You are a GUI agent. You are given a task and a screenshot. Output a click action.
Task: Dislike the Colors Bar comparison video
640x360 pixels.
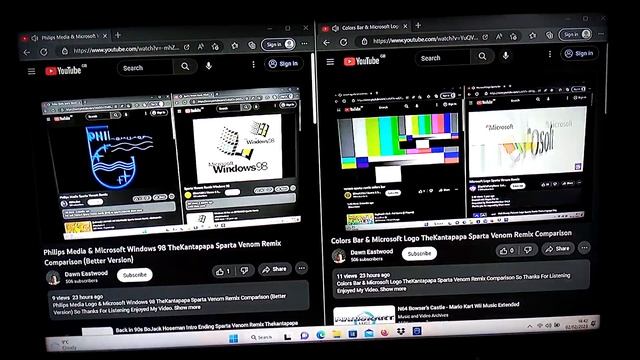(527, 249)
